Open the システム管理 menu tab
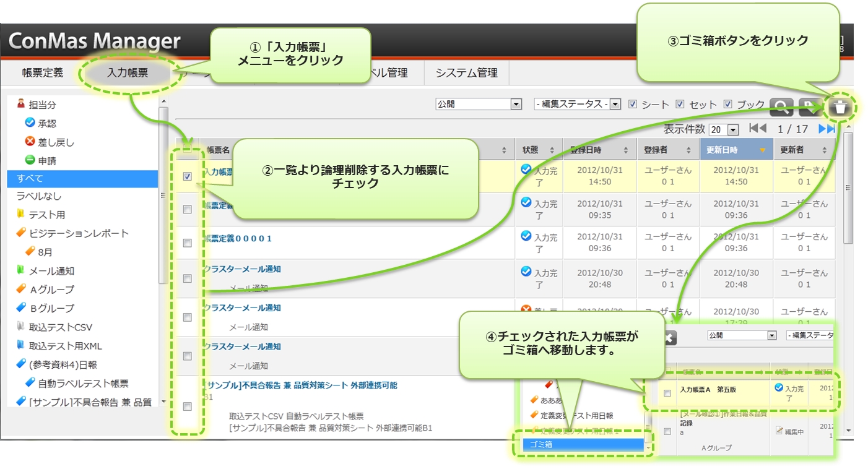 point(466,72)
